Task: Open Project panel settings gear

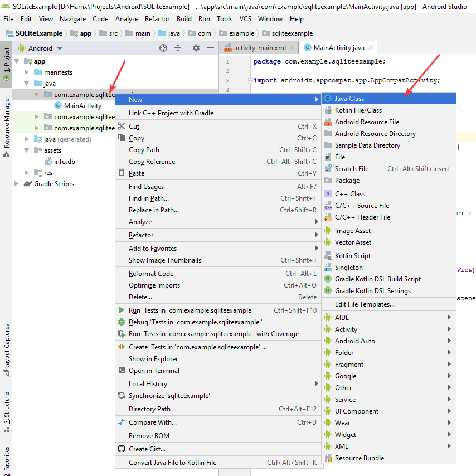Action: tap(196, 48)
